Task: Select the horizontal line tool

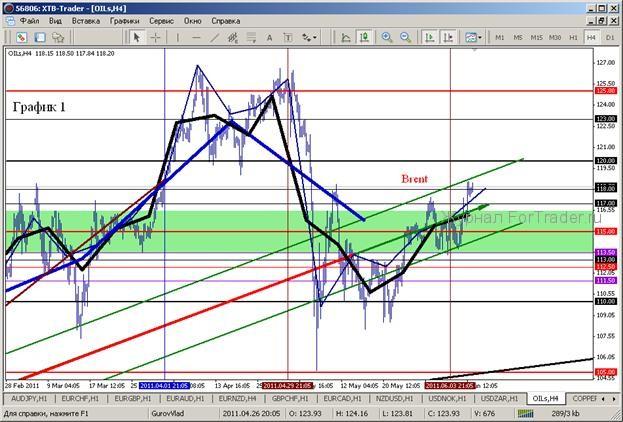Action: (197, 38)
